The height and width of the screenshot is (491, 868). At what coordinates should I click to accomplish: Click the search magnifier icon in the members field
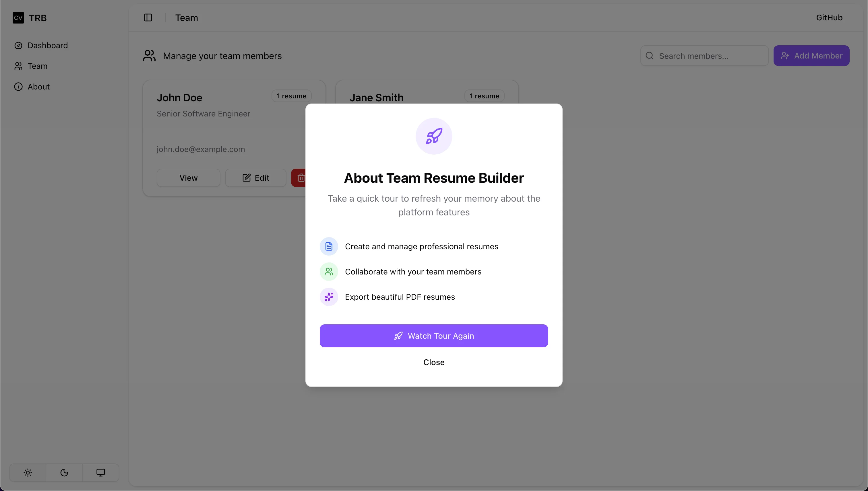(650, 56)
